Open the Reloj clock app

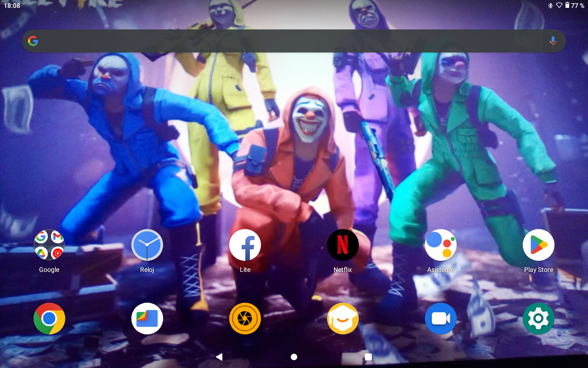pyautogui.click(x=147, y=245)
